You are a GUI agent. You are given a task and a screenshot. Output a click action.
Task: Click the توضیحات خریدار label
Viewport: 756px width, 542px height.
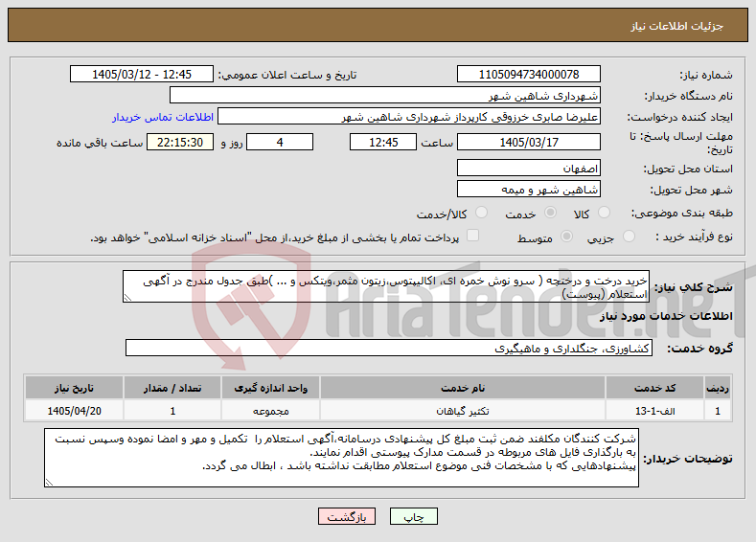pos(688,459)
